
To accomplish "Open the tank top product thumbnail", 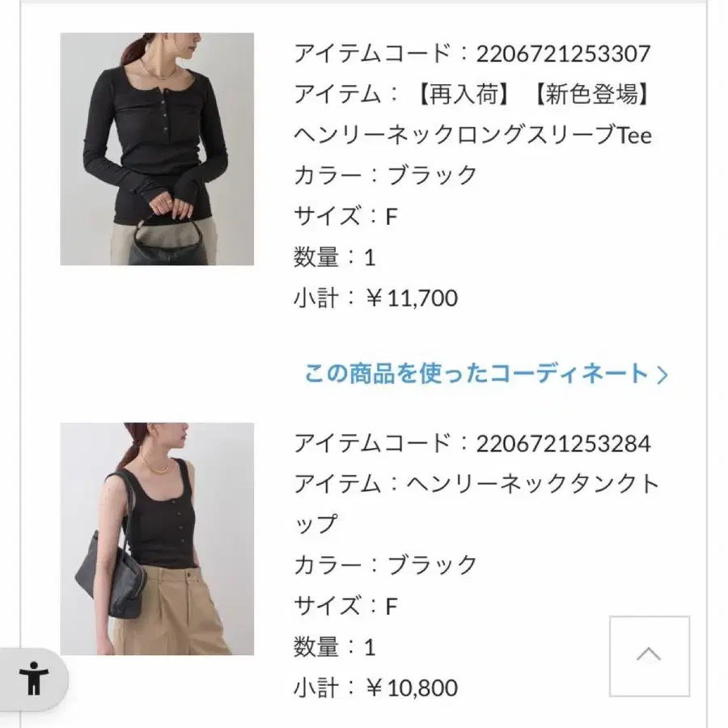I will [x=157, y=539].
